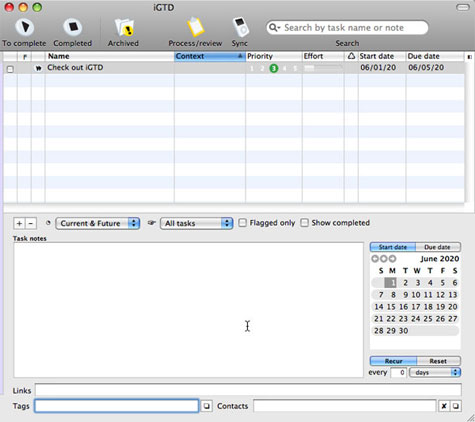This screenshot has width=475, height=422.
Task: Click the toolbar toggle pill button
Action: point(463,7)
